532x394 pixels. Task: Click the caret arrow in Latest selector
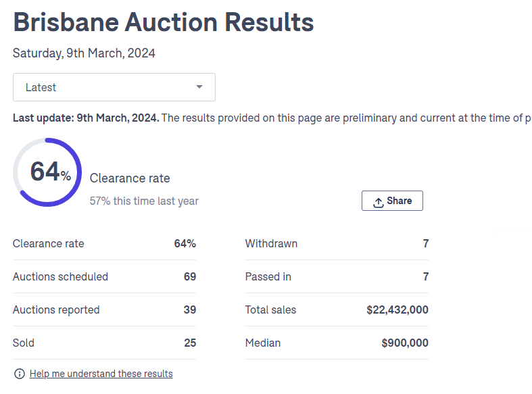pyautogui.click(x=199, y=87)
